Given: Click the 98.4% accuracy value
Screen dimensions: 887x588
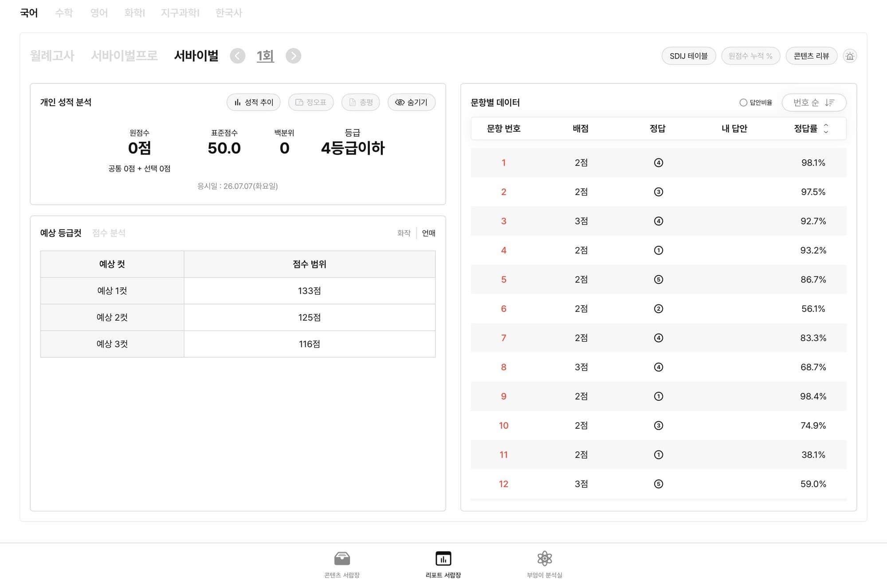Looking at the screenshot, I should (813, 396).
